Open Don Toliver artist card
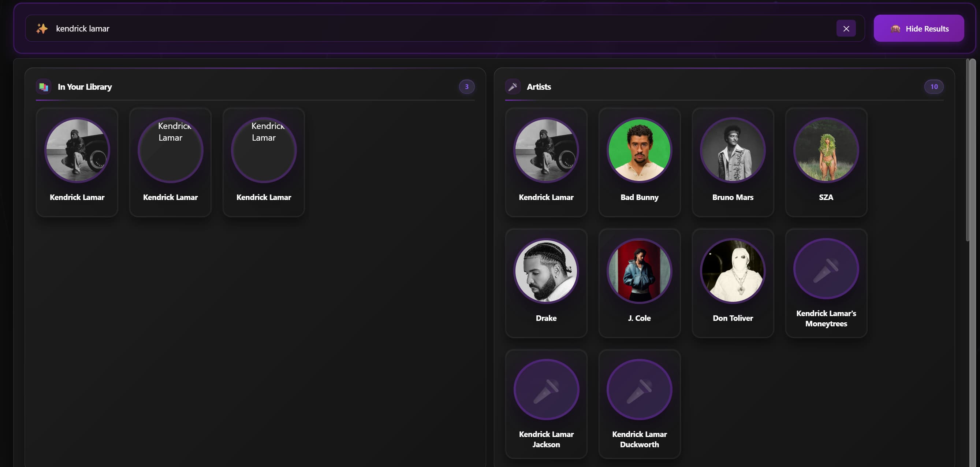The width and height of the screenshot is (980, 467). coord(732,283)
